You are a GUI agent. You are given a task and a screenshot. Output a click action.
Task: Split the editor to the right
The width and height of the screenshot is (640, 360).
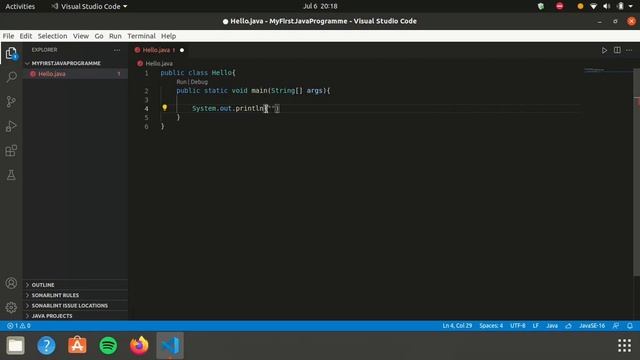(617, 50)
